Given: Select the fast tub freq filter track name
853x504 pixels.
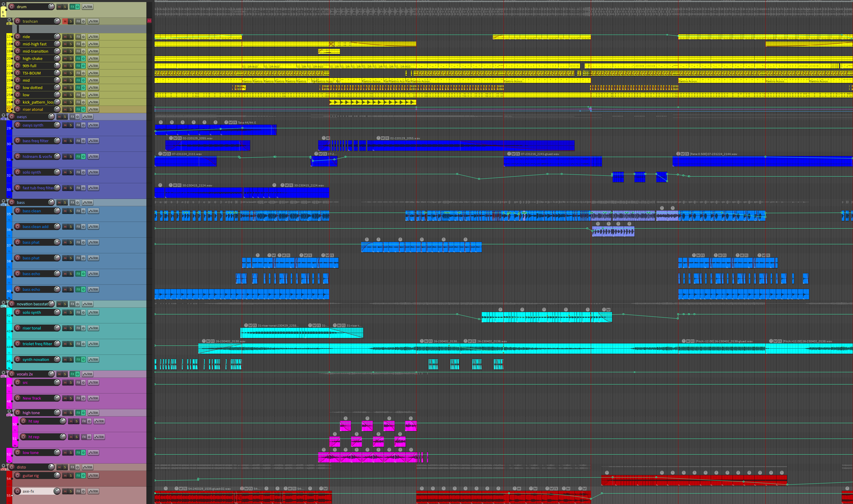Looking at the screenshot, I should point(38,188).
